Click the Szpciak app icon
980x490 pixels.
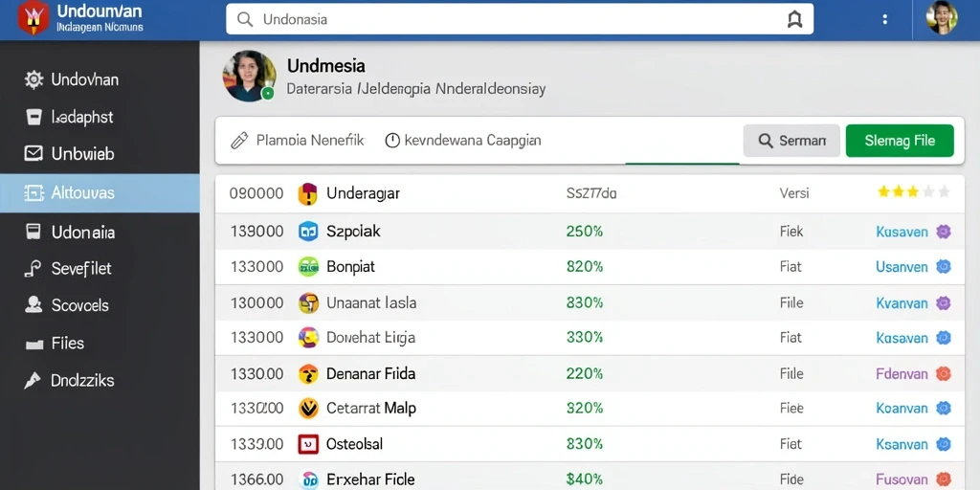pos(309,232)
